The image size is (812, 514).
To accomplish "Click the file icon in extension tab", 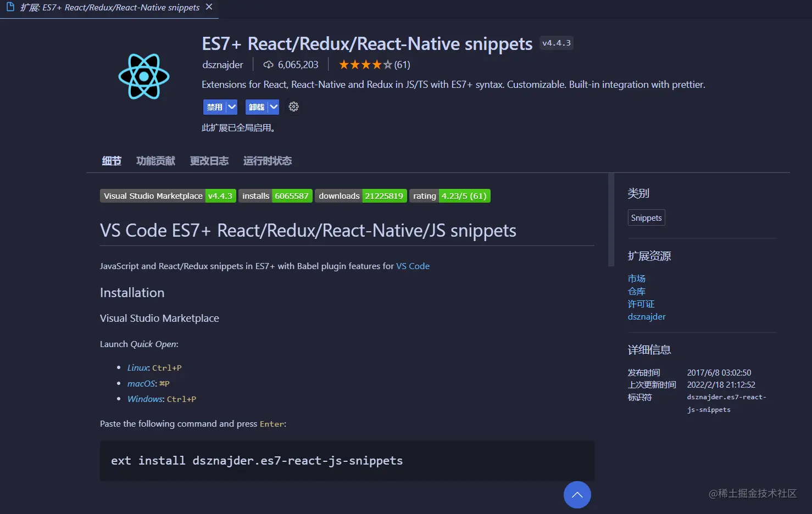I will [10, 7].
